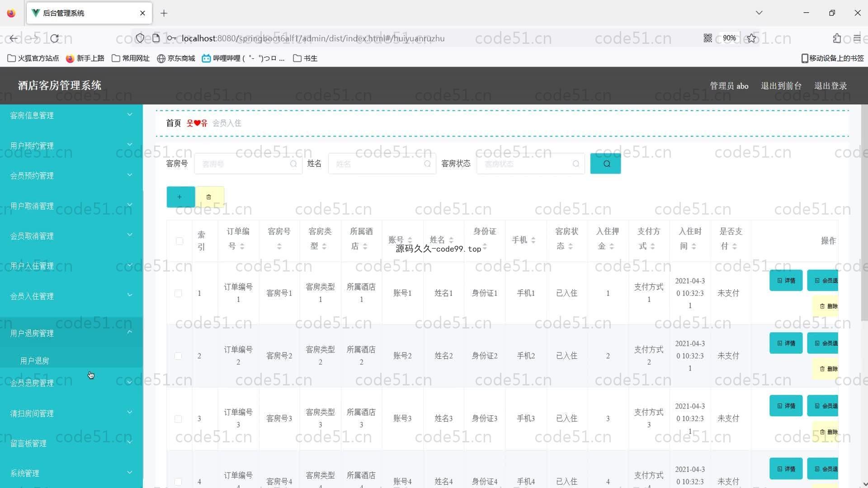Expand 用户入住管理 sidebar menu
868x488 pixels.
pos(71,266)
